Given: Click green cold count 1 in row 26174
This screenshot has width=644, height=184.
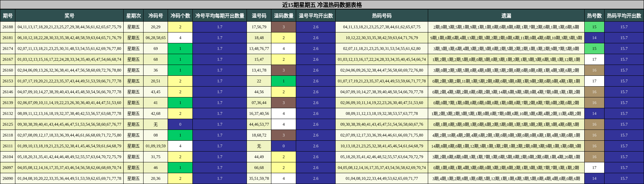Looking at the screenshot, I should coord(180,49).
